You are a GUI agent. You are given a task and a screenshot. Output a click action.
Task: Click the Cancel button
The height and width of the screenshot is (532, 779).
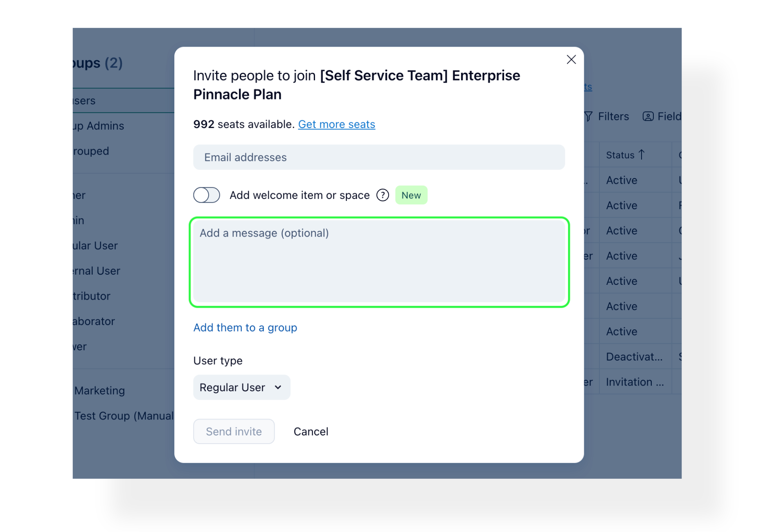tap(311, 431)
